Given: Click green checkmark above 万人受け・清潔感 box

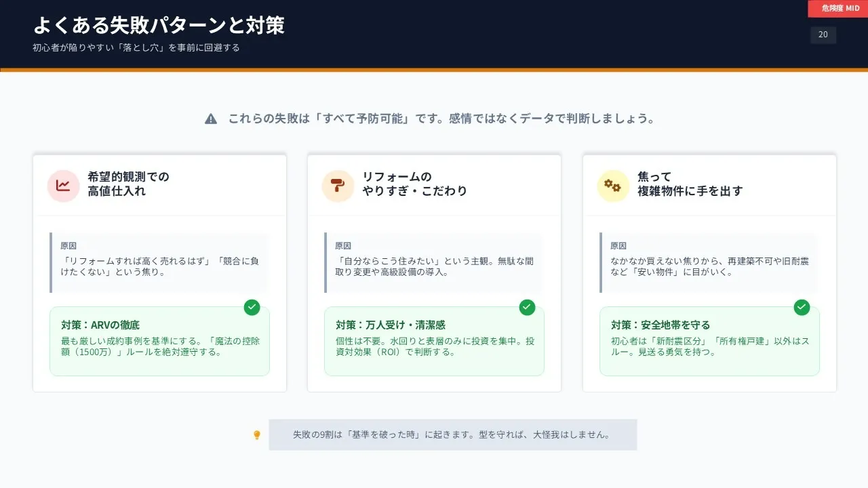Looking at the screenshot, I should click(x=527, y=308).
